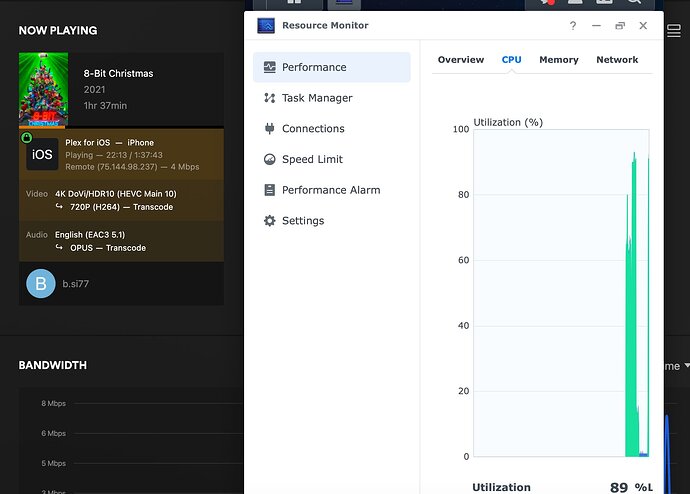Switch to the Network tab

617,60
